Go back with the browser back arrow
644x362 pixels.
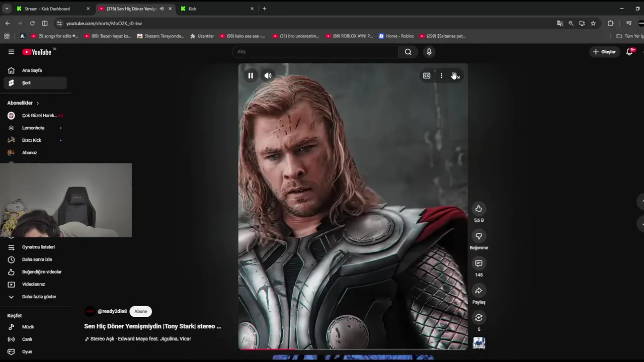[8, 23]
